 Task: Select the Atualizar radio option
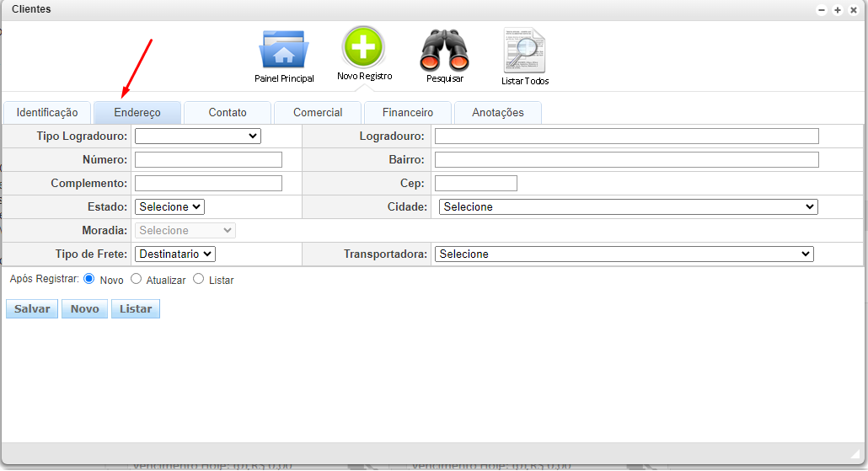[136, 279]
